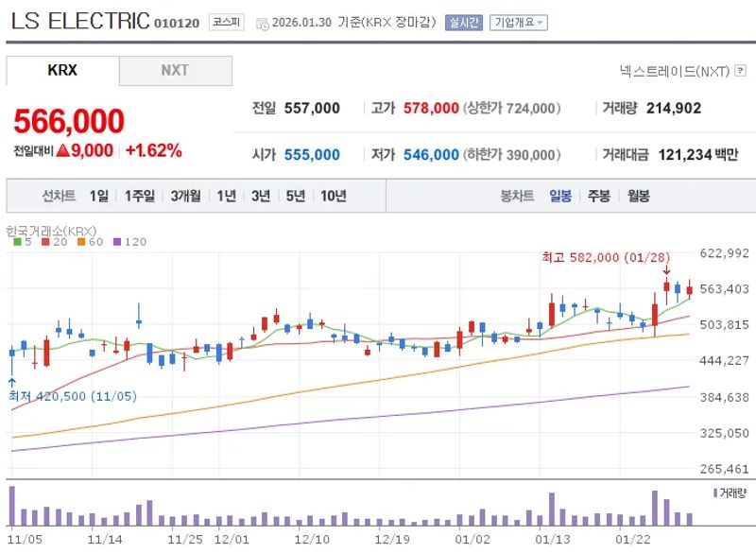Click the calendar icon beside 2026.01.30
This screenshot has width=756, height=553.
click(x=263, y=24)
